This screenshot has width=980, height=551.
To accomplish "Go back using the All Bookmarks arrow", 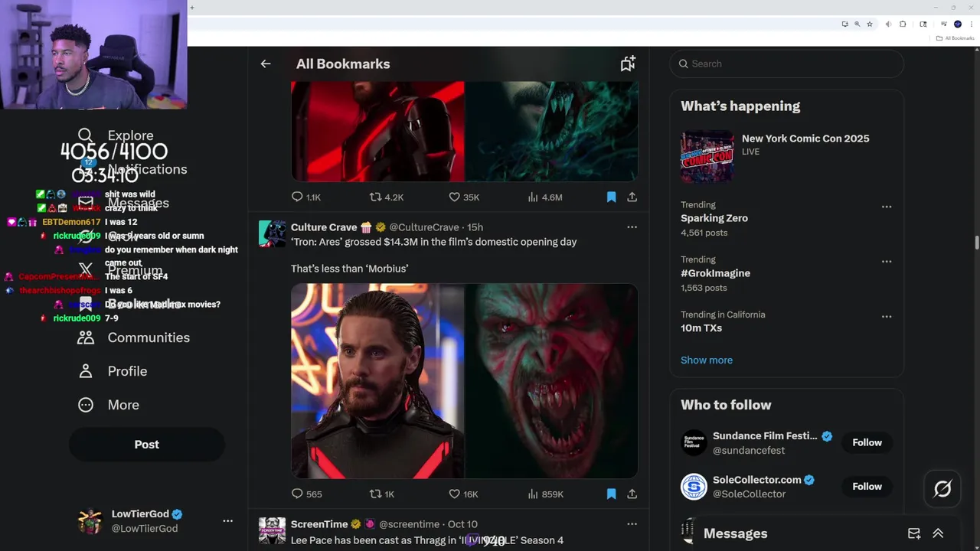I will point(266,64).
